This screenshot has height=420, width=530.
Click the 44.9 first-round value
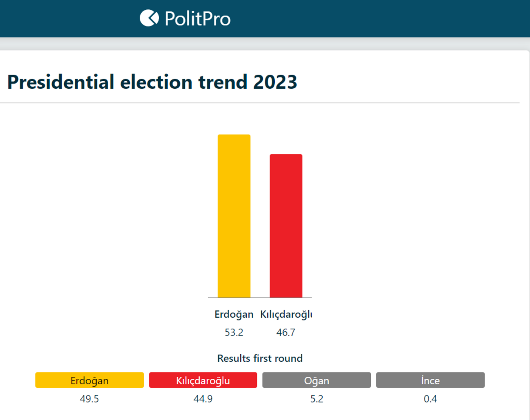tap(203, 399)
